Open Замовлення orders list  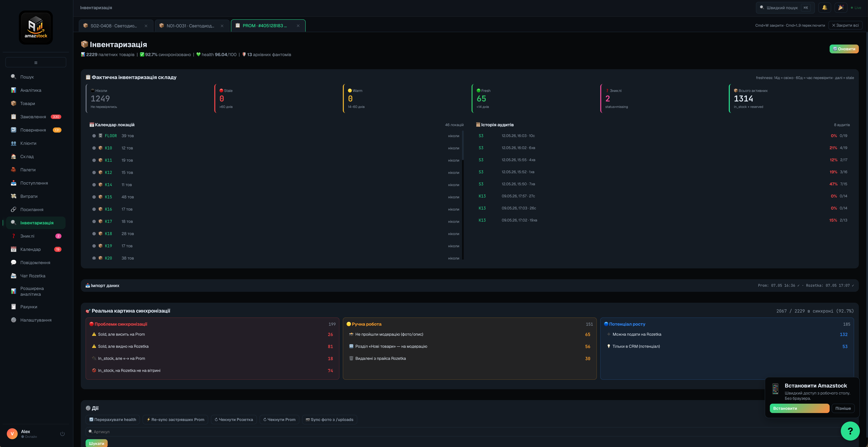(36, 117)
